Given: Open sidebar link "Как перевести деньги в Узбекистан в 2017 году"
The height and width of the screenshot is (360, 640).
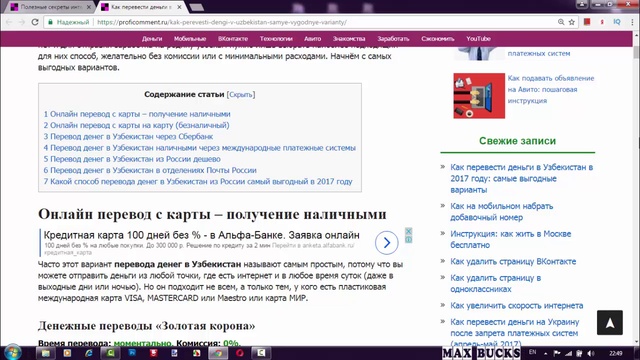Looking at the screenshot, I should [x=522, y=178].
